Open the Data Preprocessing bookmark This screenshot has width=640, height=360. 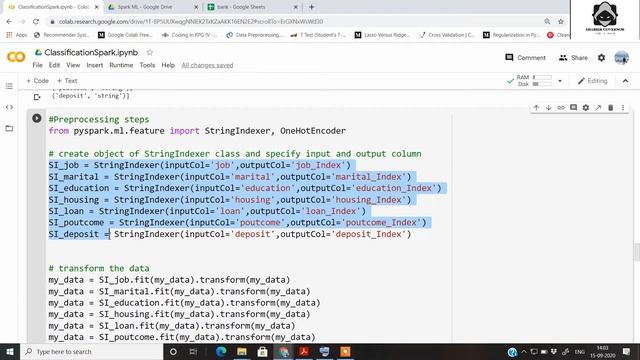click(255, 35)
